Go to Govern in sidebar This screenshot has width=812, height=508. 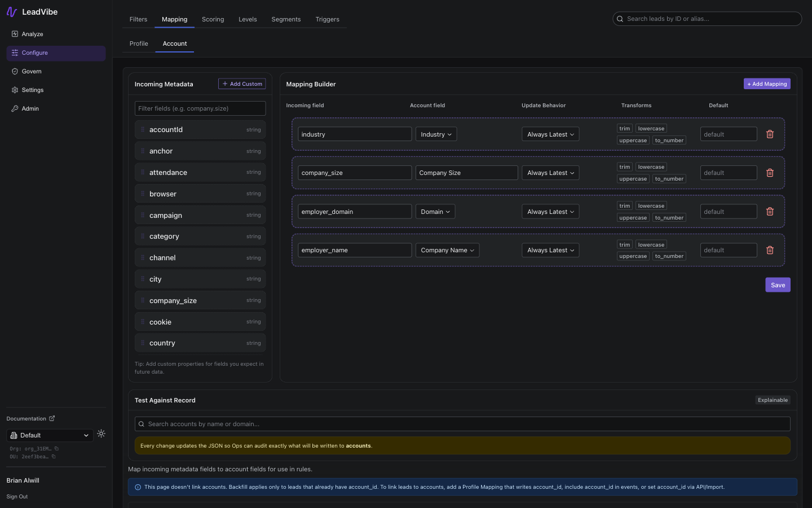tap(32, 72)
